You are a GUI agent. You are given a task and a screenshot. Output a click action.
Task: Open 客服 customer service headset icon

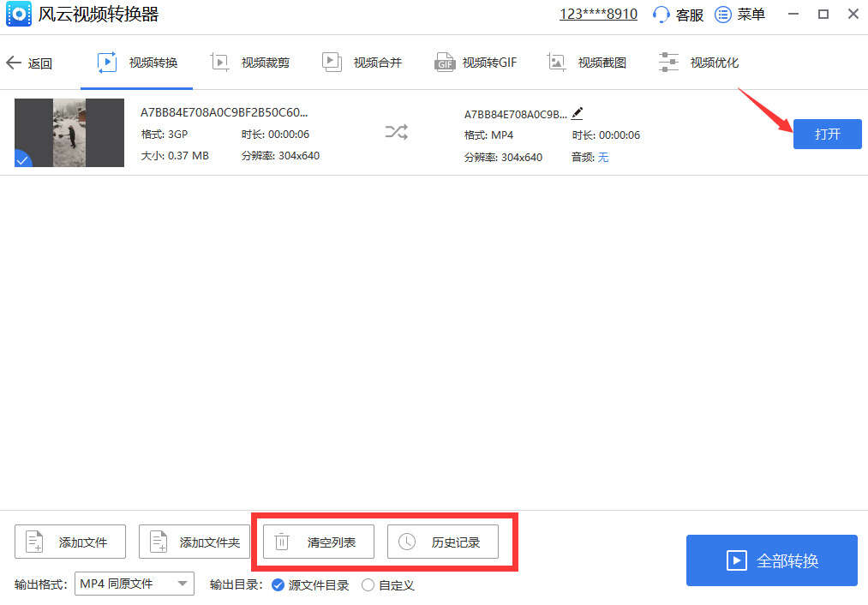[661, 15]
